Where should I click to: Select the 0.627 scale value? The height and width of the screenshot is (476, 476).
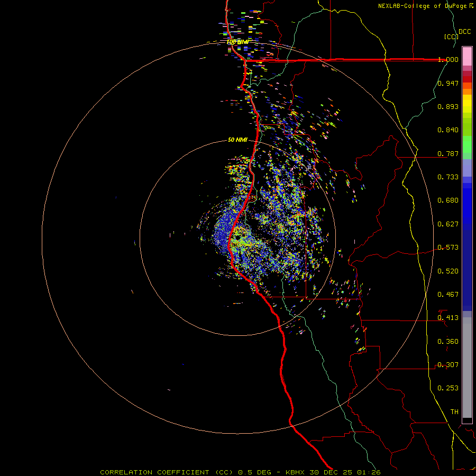[x=448, y=224]
